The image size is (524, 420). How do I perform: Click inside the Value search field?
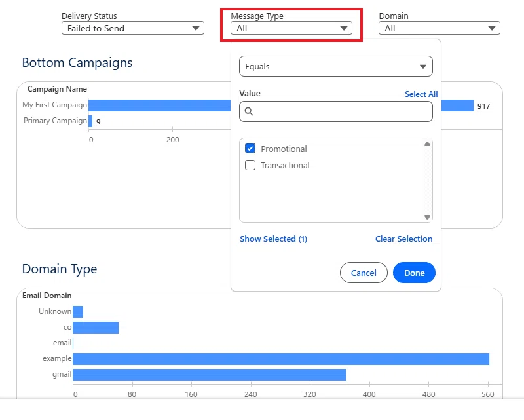coord(336,111)
